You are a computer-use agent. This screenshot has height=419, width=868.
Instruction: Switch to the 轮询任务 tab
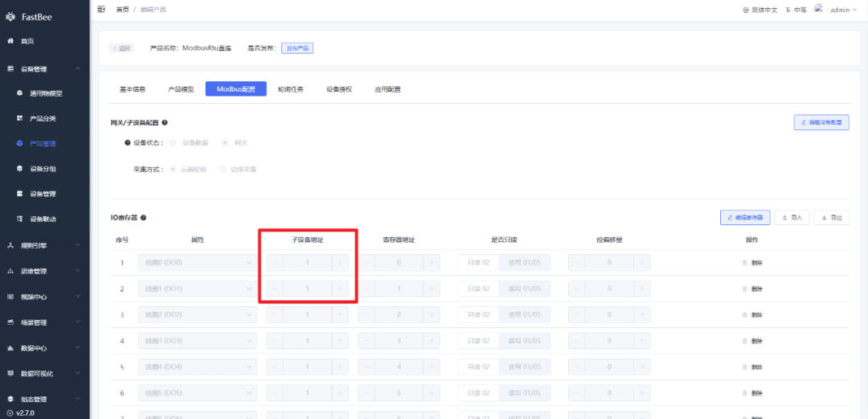(x=291, y=89)
